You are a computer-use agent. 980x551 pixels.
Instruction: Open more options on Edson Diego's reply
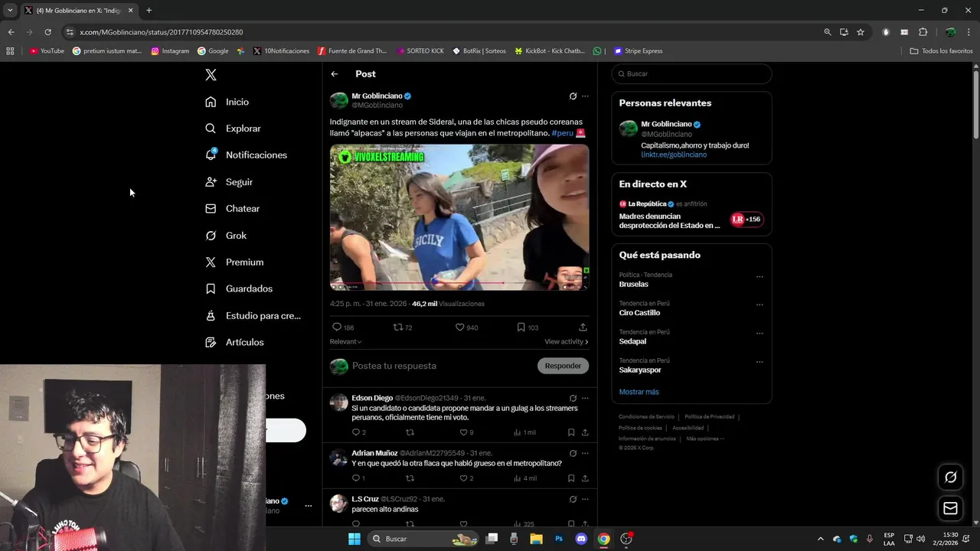[x=585, y=398]
